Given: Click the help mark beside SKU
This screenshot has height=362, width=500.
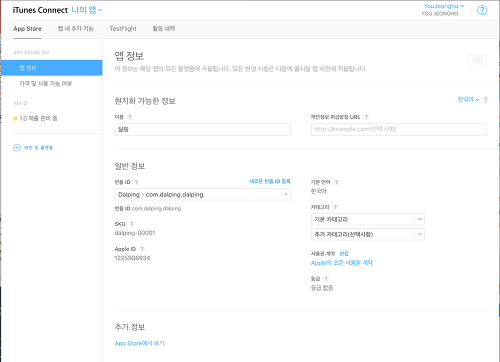Looking at the screenshot, I should [x=131, y=224].
